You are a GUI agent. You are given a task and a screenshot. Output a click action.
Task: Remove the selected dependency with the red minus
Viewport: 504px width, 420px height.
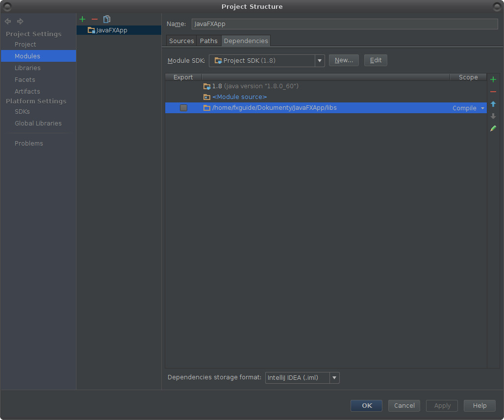point(493,91)
